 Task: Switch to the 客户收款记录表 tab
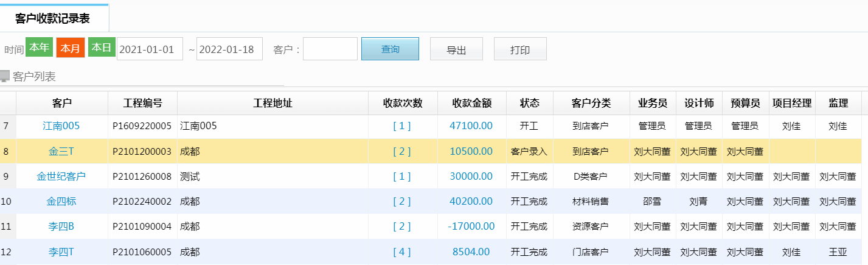[x=53, y=18]
